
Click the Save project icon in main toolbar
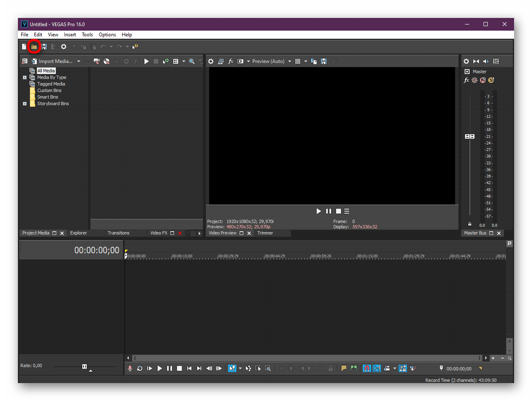pos(44,46)
